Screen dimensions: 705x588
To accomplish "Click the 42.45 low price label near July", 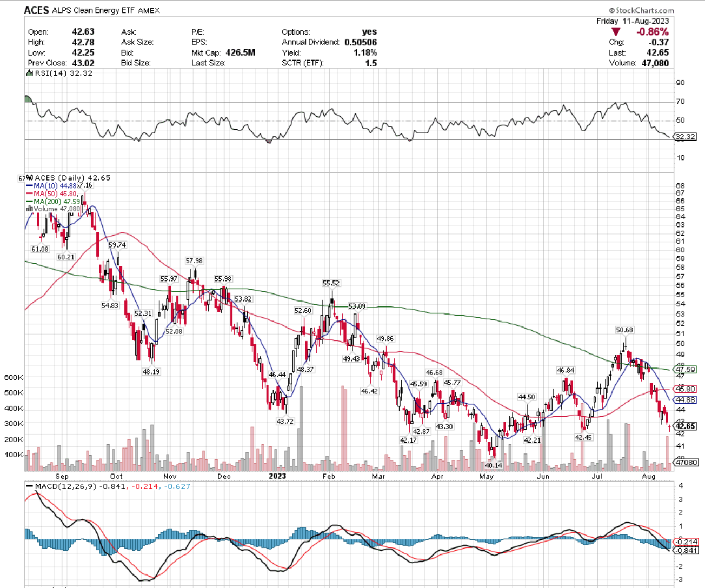I will point(583,437).
